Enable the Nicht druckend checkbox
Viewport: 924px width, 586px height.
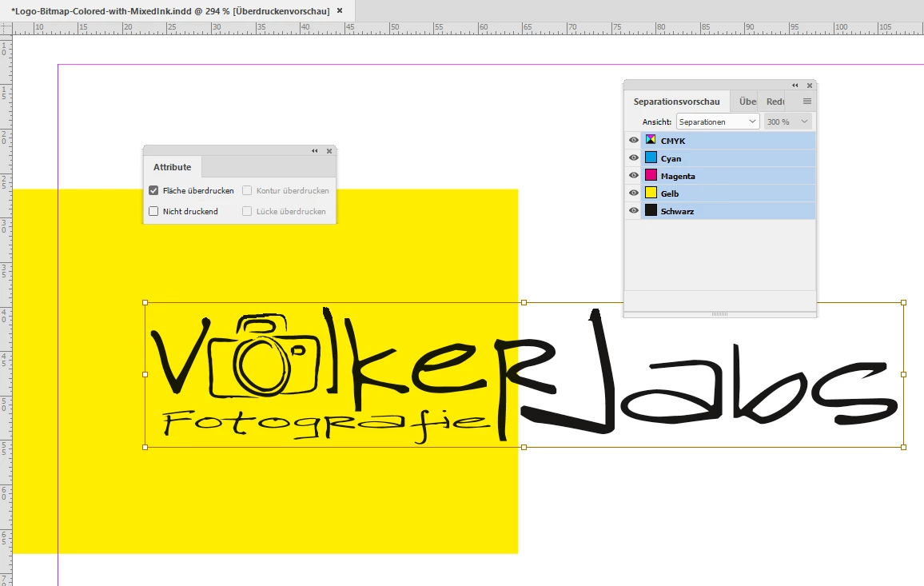pyautogui.click(x=153, y=211)
